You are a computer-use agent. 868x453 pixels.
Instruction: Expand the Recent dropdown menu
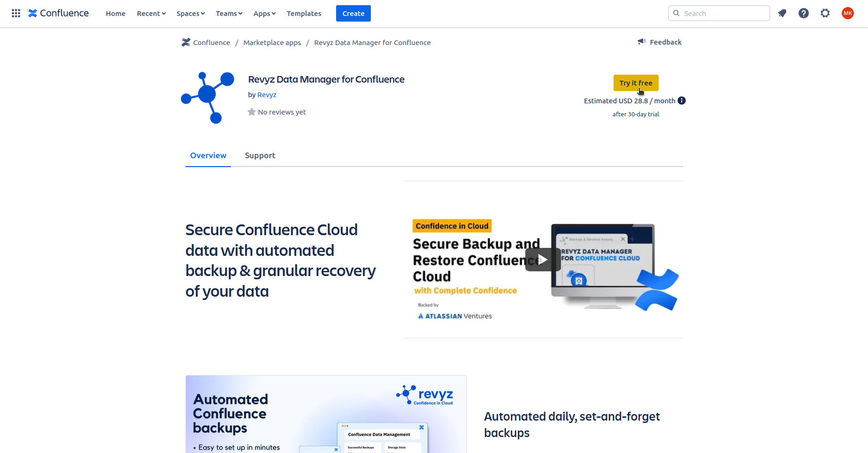(x=151, y=14)
